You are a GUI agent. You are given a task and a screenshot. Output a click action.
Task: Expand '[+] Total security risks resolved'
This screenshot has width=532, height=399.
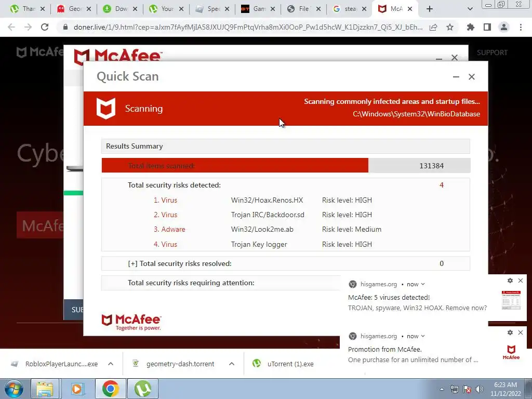[x=179, y=263]
